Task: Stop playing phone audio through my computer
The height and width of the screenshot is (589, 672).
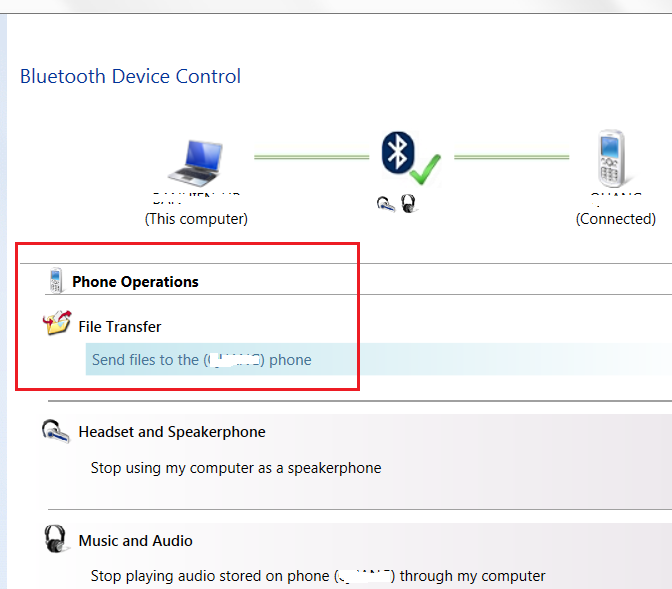Action: pos(318,575)
